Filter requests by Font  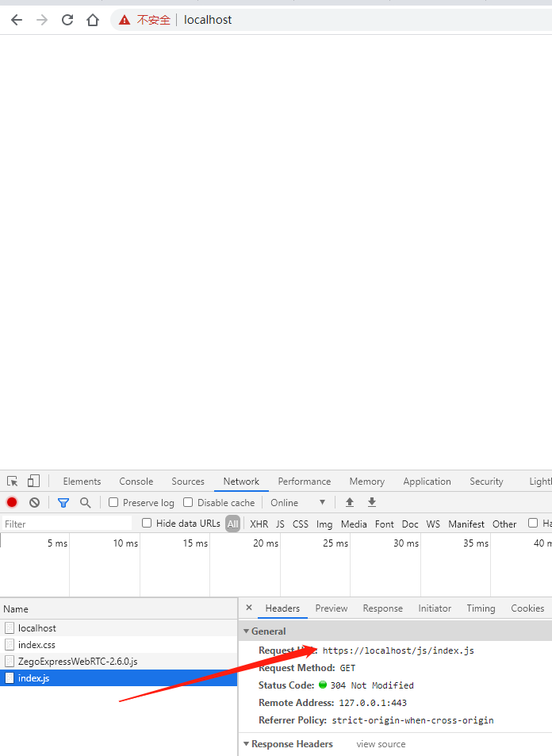click(384, 524)
